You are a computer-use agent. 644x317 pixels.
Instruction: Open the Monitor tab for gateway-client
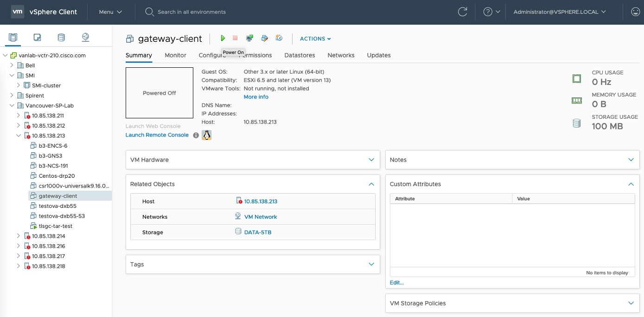point(175,55)
